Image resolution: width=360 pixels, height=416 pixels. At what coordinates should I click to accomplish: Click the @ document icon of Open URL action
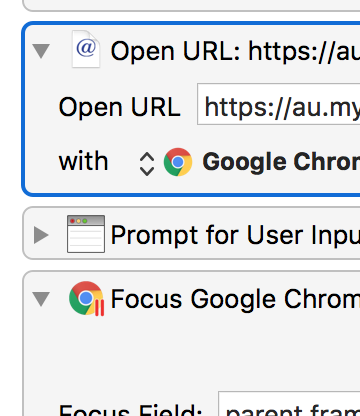(x=86, y=49)
